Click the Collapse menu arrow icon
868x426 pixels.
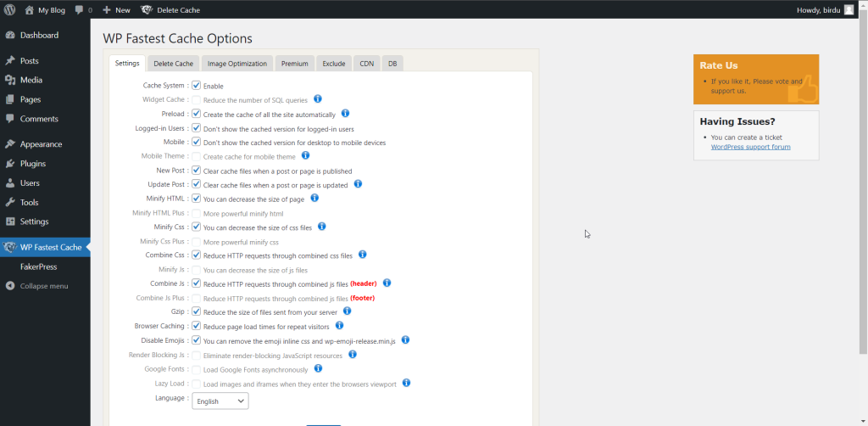coord(10,286)
